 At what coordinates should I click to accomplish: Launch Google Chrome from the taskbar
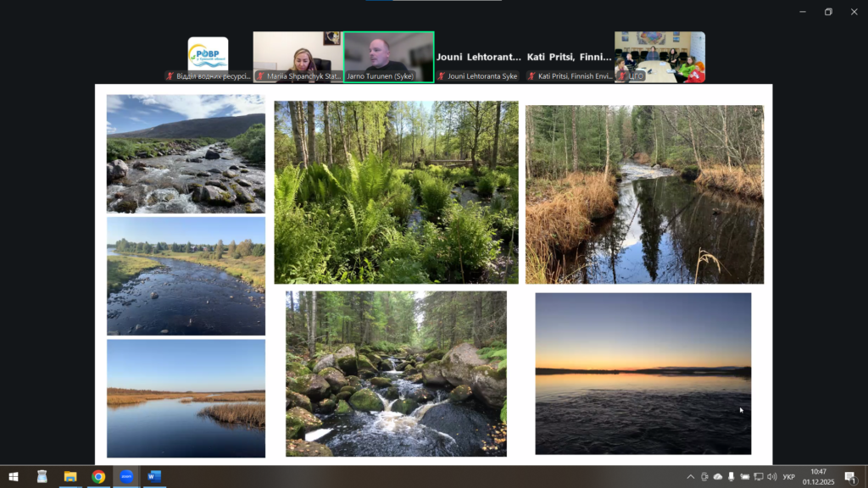[98, 477]
